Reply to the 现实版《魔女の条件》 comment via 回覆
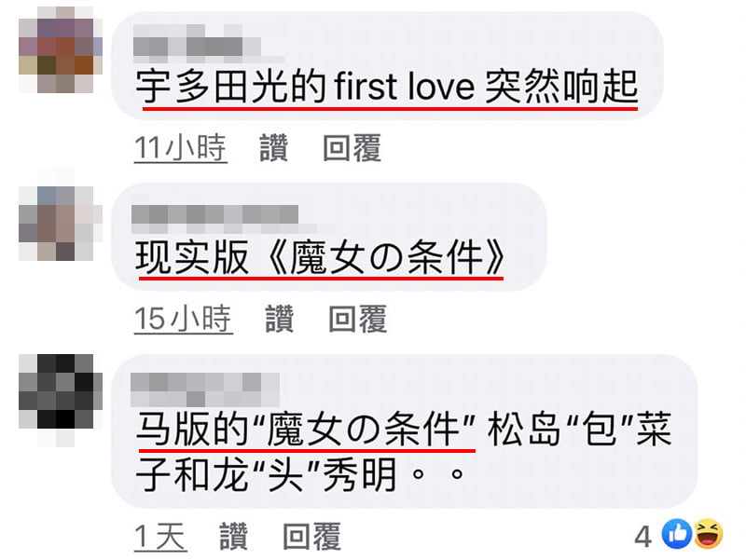The width and height of the screenshot is (746, 560). click(357, 320)
